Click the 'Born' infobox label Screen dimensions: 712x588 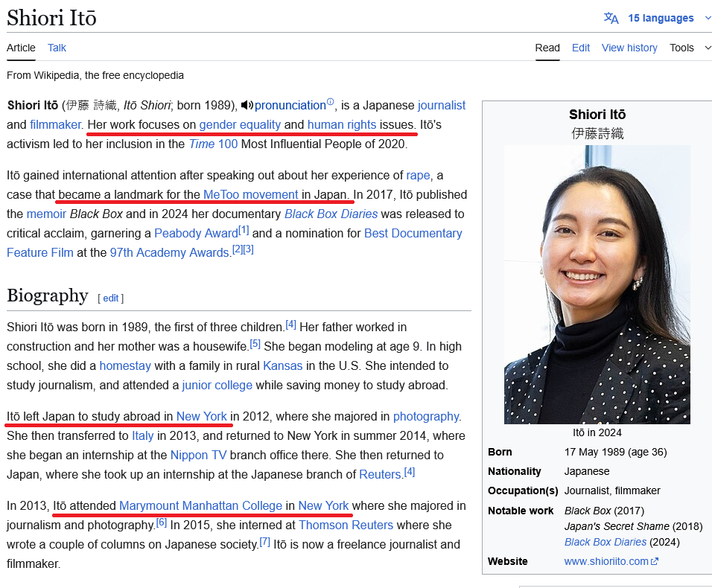point(500,453)
